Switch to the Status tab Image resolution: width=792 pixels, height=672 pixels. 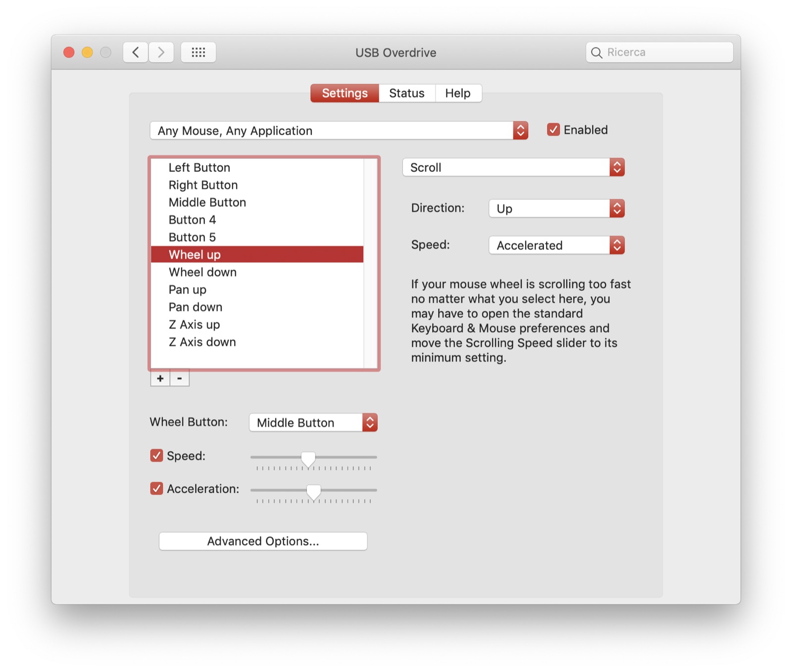[407, 93]
